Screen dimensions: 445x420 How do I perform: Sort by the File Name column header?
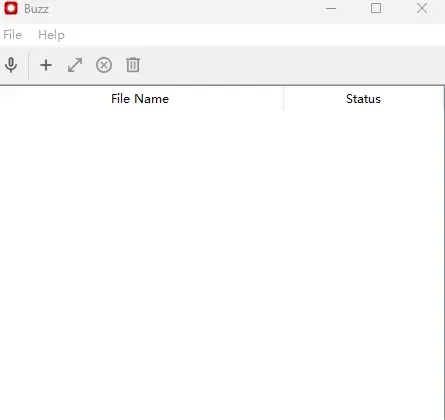click(141, 99)
